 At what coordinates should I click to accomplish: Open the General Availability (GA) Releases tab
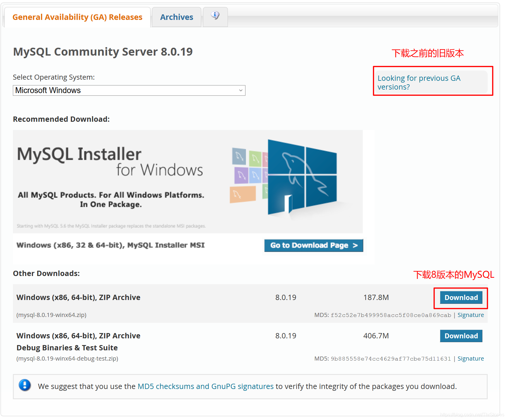coord(77,17)
